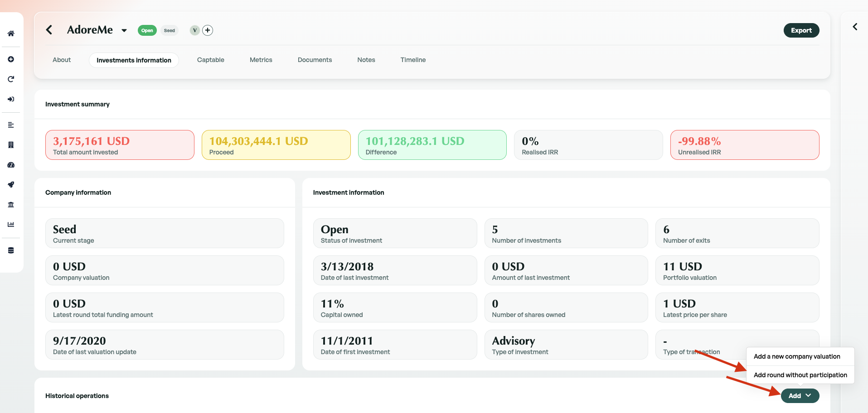This screenshot has width=868, height=413.
Task: Open the dashboard gauge sidebar icon
Action: [x=11, y=165]
